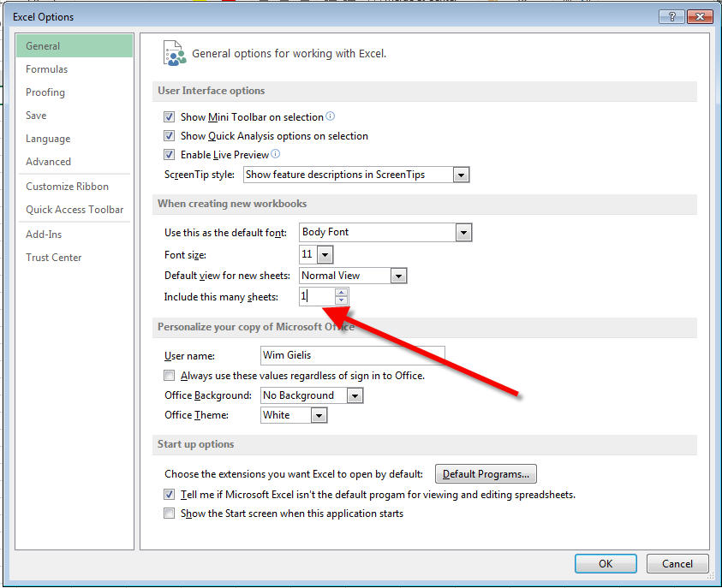Open Default view for new sheets dropdown

pos(398,276)
